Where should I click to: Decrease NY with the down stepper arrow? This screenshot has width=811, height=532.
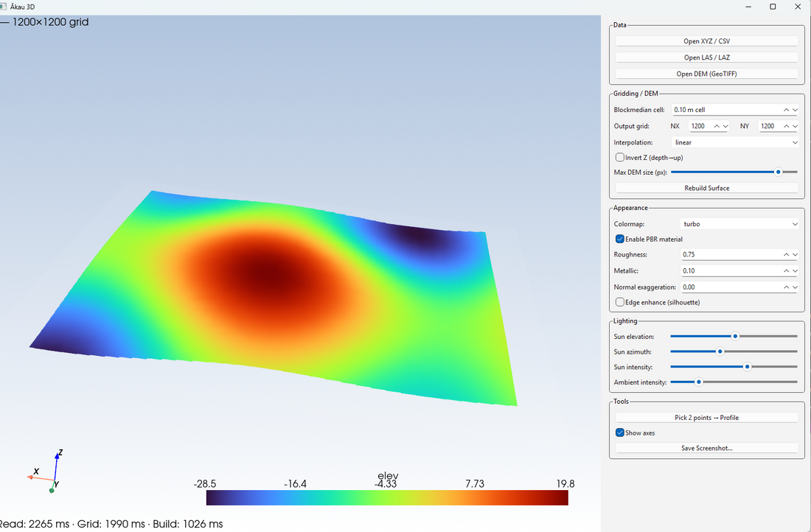(795, 126)
